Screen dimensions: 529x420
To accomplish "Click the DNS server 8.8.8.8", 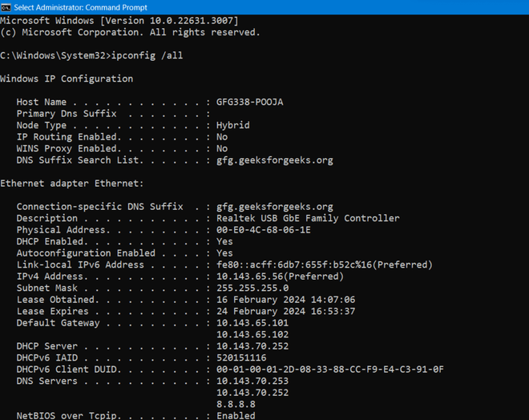I will click(236, 405).
